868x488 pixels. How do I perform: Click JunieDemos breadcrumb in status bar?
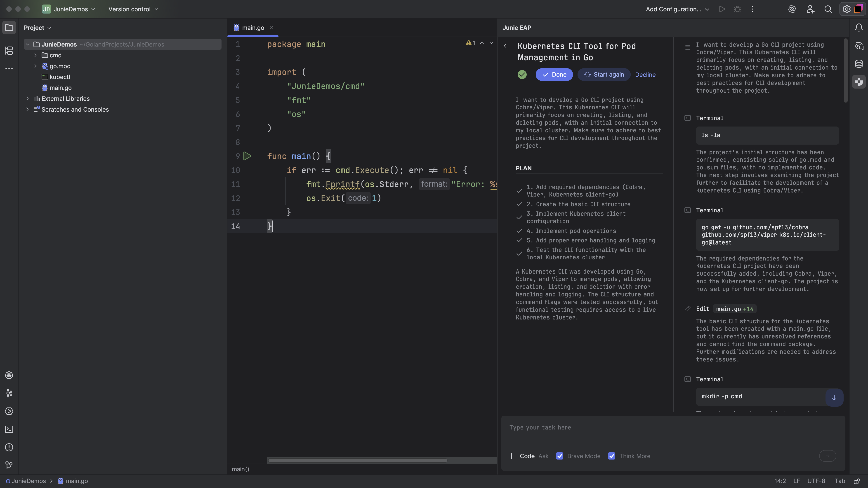(26, 481)
